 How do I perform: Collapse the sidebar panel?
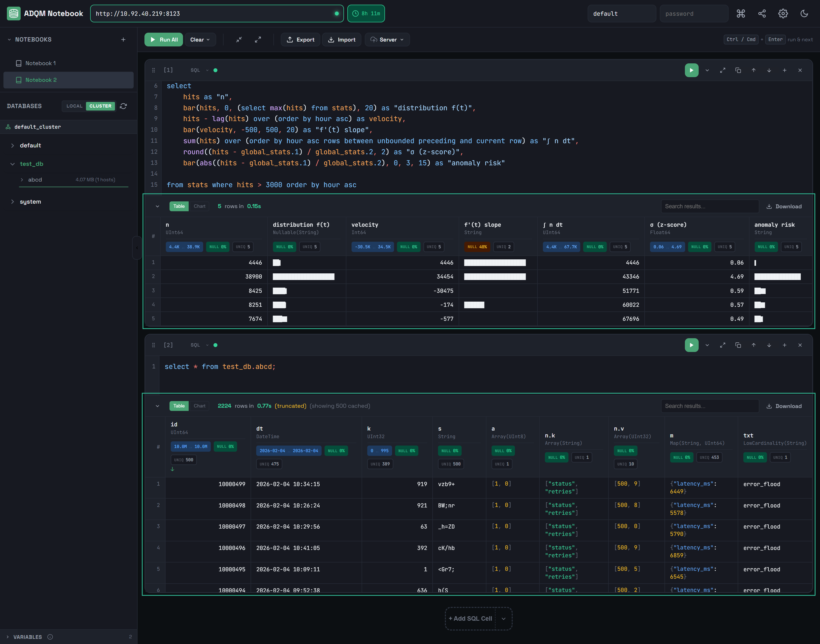[x=137, y=248]
